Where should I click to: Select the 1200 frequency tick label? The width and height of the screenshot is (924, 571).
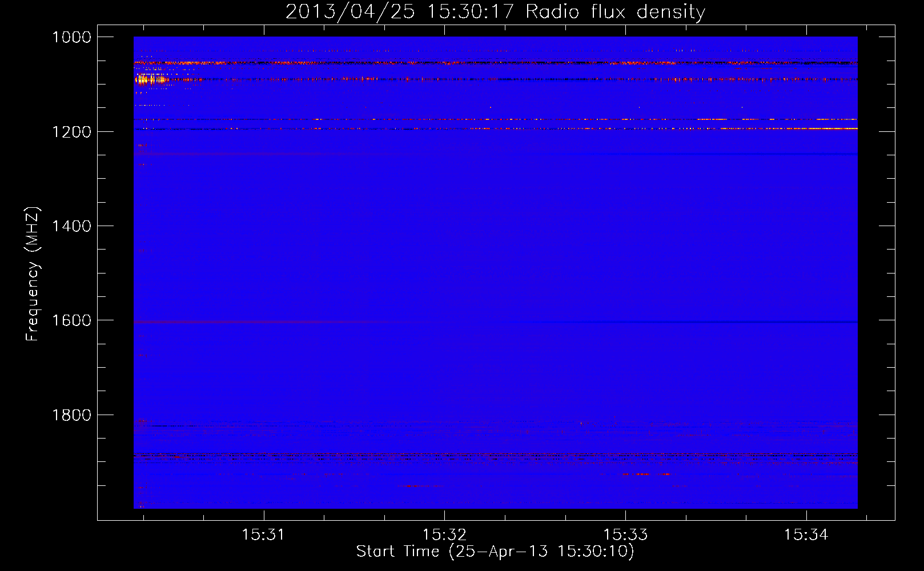pyautogui.click(x=71, y=132)
